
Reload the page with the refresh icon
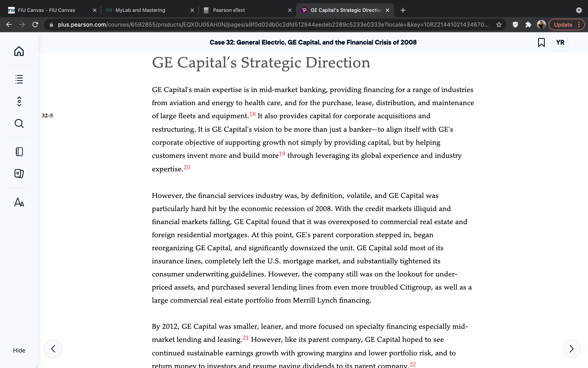pyautogui.click(x=35, y=25)
